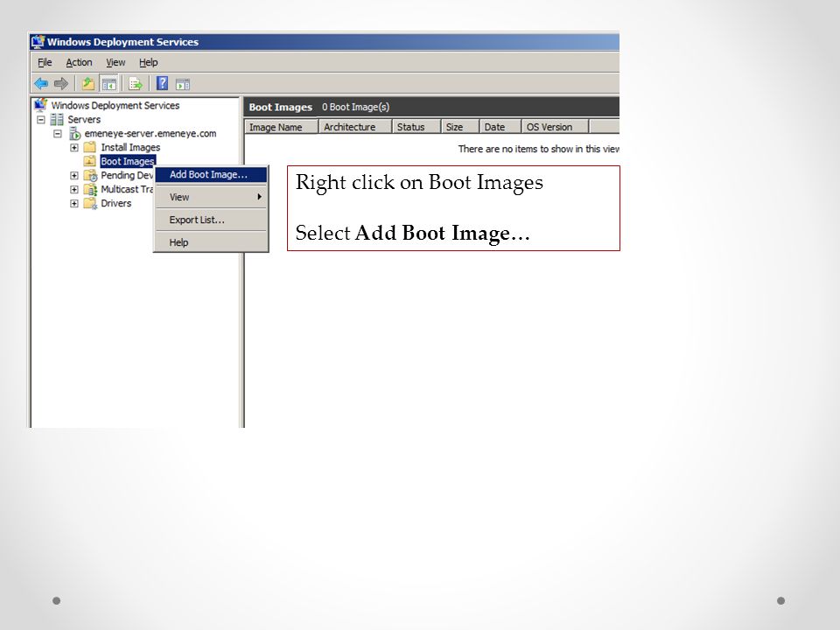
Task: Click the "There are no items to show" message
Action: coord(538,149)
